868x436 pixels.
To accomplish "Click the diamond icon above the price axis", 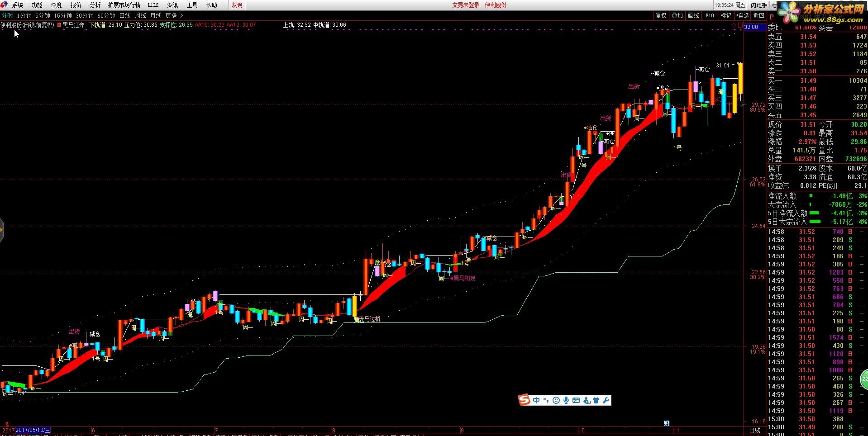I will (734, 26).
